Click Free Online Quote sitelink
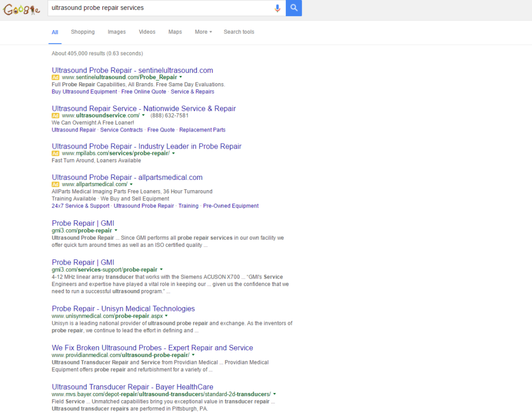Viewport: 532px width, 420px height. pyautogui.click(x=143, y=91)
